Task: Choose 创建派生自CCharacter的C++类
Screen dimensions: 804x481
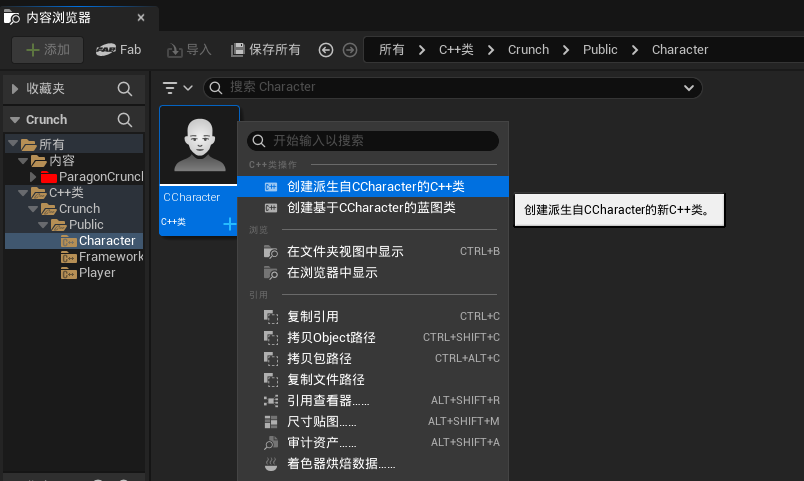Action: click(x=373, y=187)
